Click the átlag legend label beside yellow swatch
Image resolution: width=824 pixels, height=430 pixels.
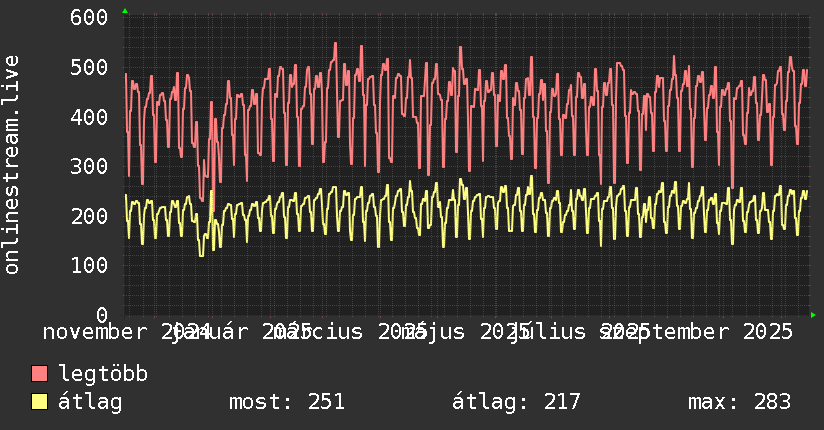(90, 402)
